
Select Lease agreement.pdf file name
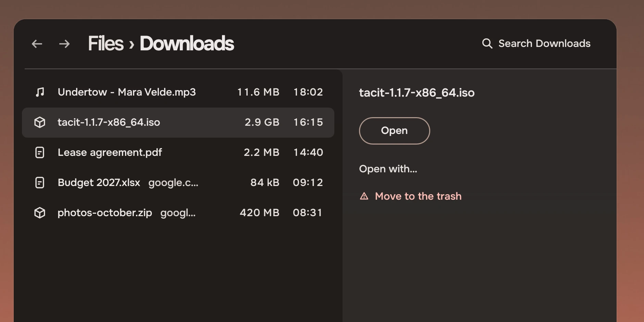110,152
